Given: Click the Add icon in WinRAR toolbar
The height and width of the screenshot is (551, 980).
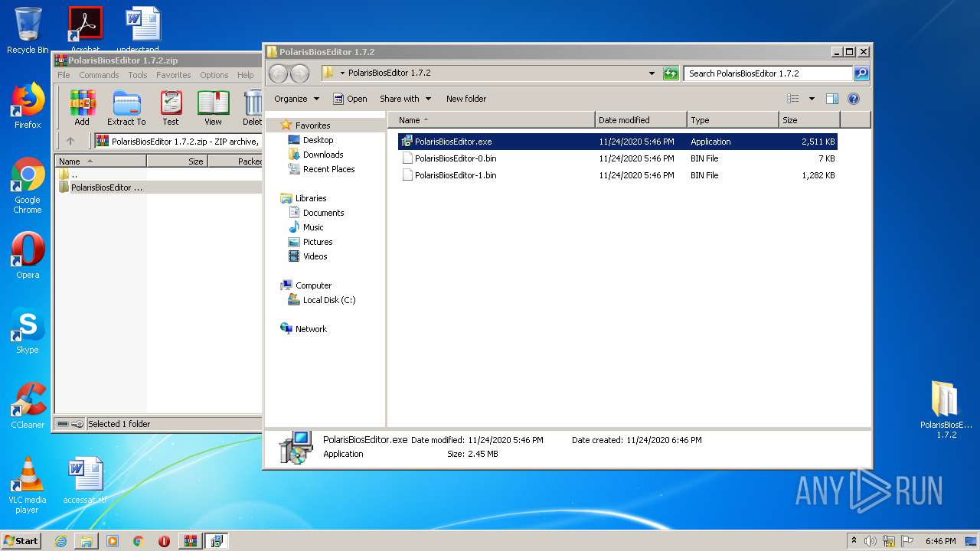Looking at the screenshot, I should pyautogui.click(x=82, y=108).
